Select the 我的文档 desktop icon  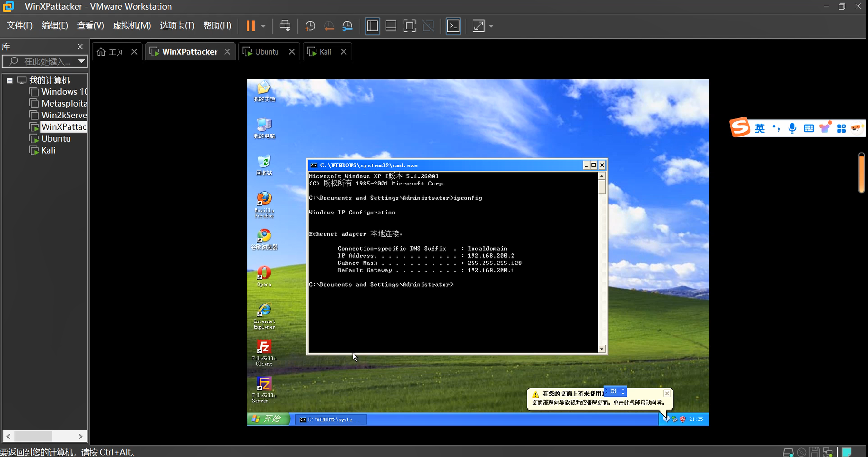[264, 91]
